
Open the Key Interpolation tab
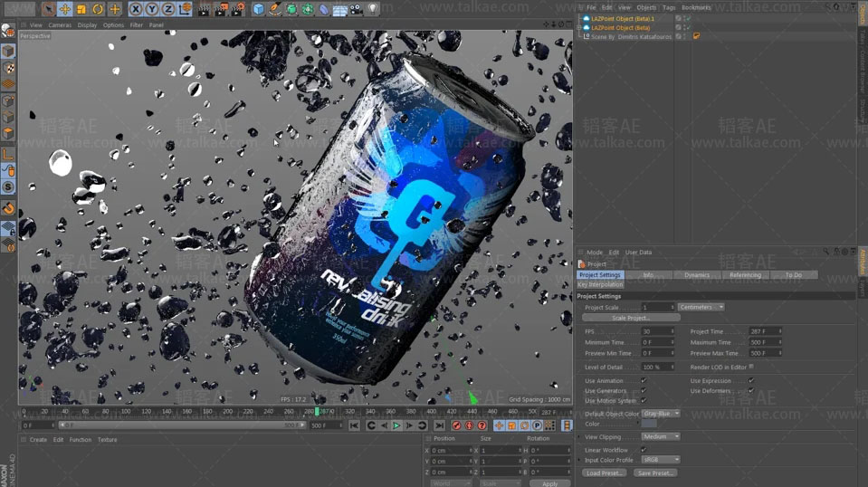601,284
